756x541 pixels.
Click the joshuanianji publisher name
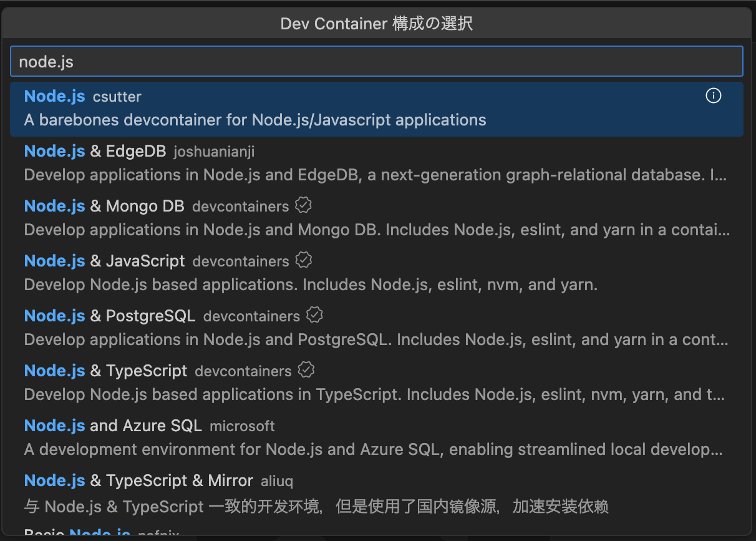coord(214,152)
